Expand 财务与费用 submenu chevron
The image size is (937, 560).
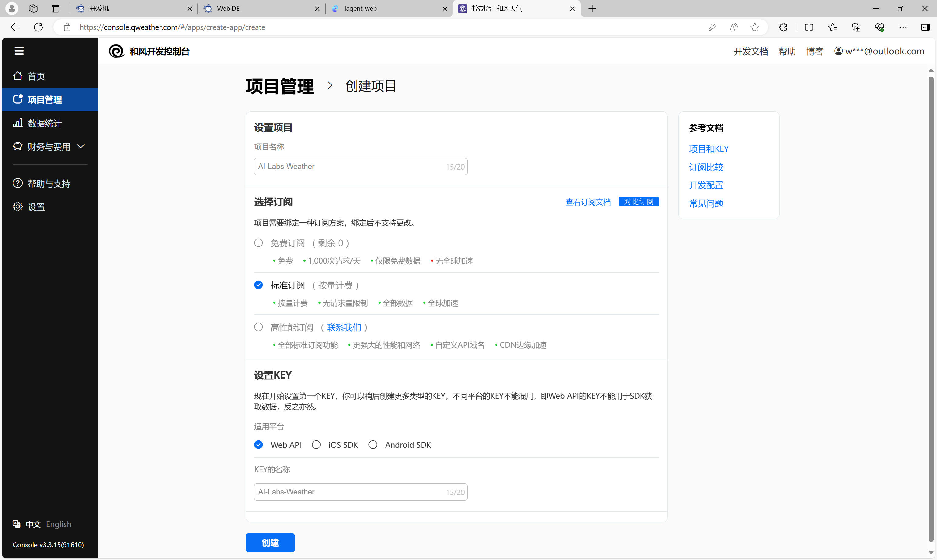pos(81,146)
